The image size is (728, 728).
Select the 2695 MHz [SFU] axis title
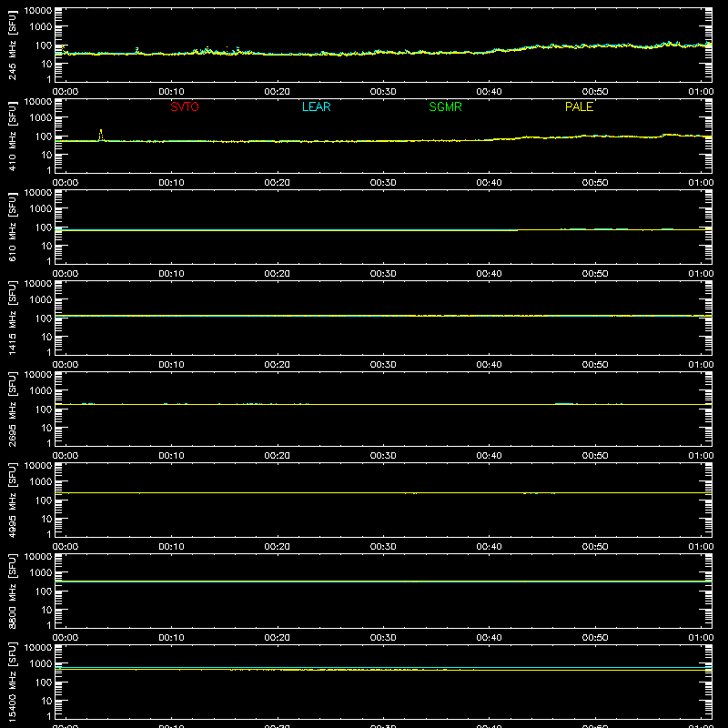(12, 409)
